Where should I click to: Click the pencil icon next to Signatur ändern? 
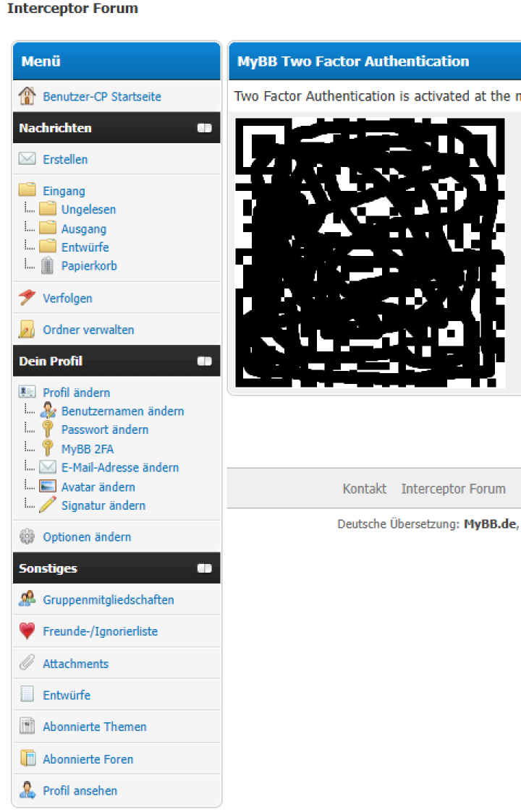tap(47, 505)
